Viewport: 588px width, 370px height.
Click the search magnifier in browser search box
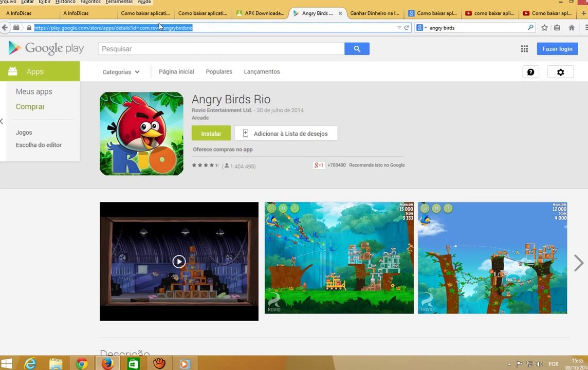click(x=530, y=27)
